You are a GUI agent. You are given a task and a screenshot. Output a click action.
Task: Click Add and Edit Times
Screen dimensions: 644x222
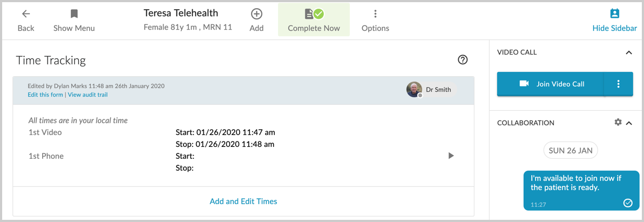point(243,201)
